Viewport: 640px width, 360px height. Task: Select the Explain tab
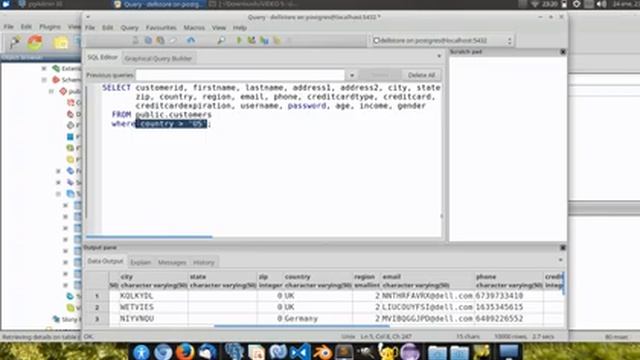(x=141, y=262)
